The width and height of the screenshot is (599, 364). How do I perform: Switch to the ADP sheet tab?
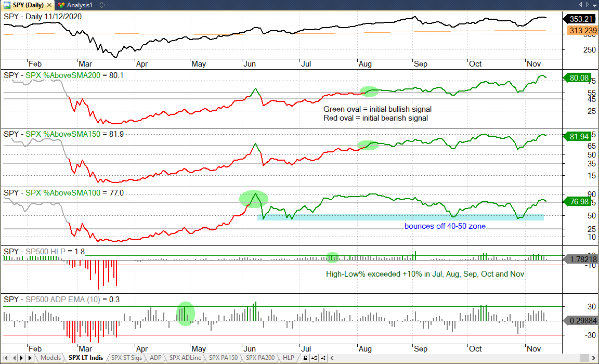coord(155,358)
